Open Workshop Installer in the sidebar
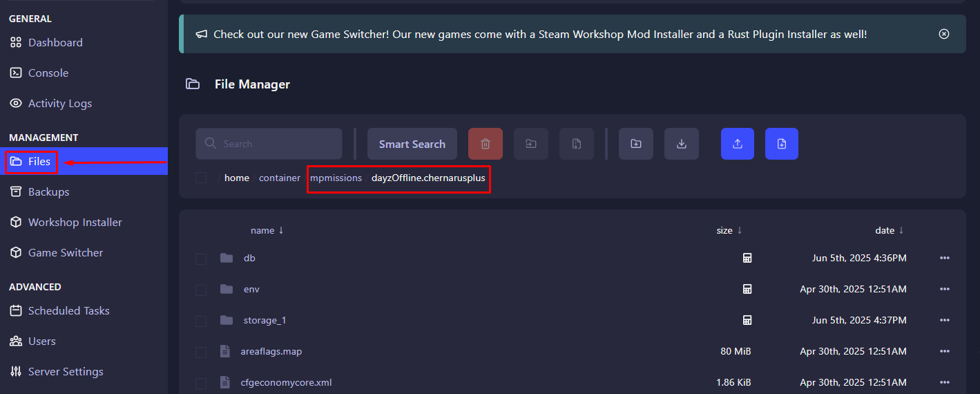This screenshot has width=980, height=394. pyautogui.click(x=75, y=222)
